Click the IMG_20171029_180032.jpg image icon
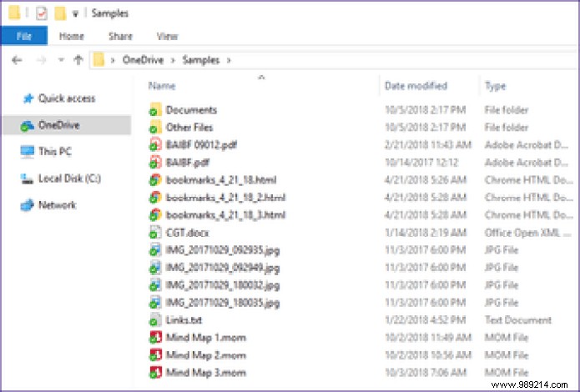580x392 pixels. coord(155,285)
